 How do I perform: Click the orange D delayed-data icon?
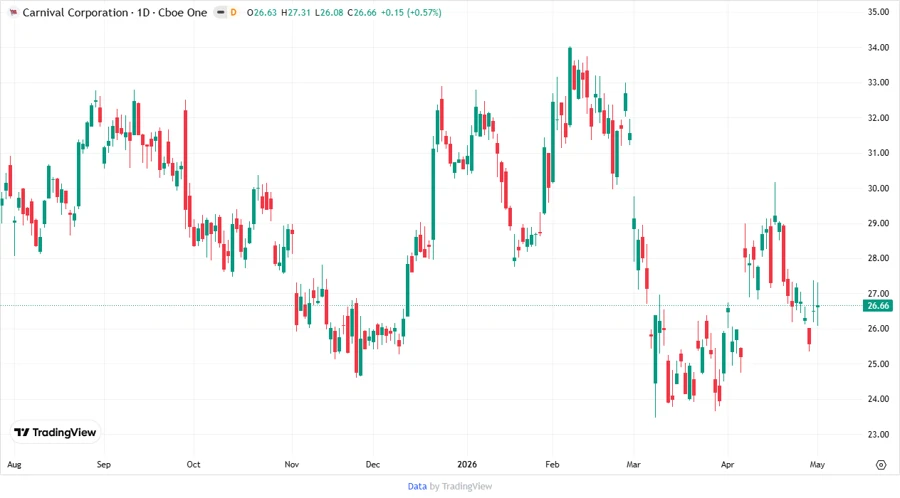(x=234, y=13)
